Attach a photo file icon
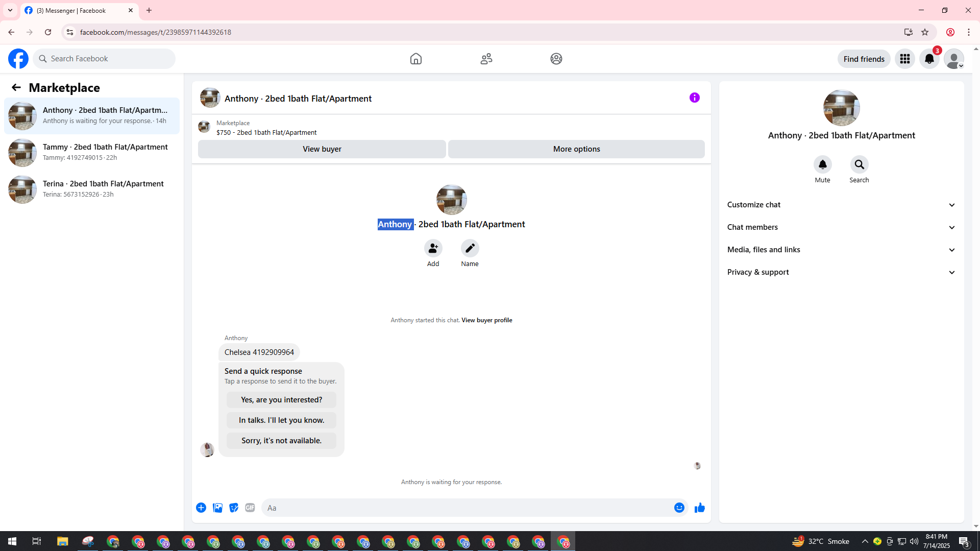This screenshot has height=551, width=980. point(217,508)
